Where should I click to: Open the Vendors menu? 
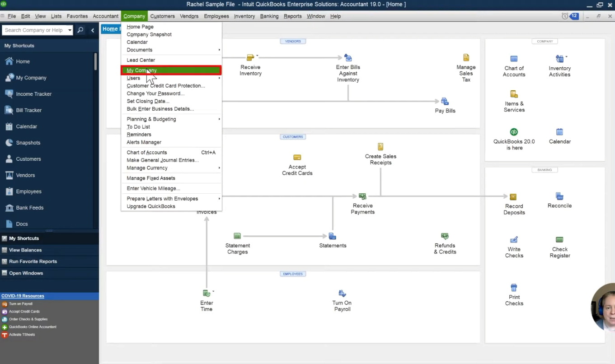(x=189, y=16)
